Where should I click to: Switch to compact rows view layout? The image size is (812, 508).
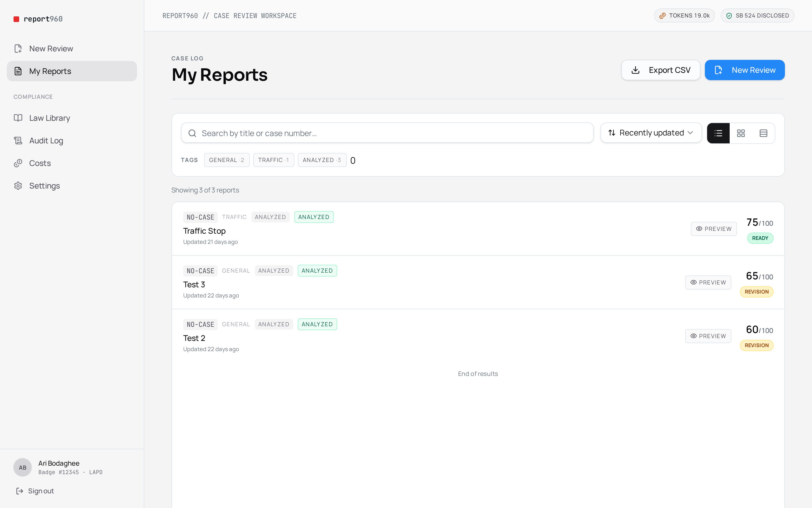coord(763,133)
